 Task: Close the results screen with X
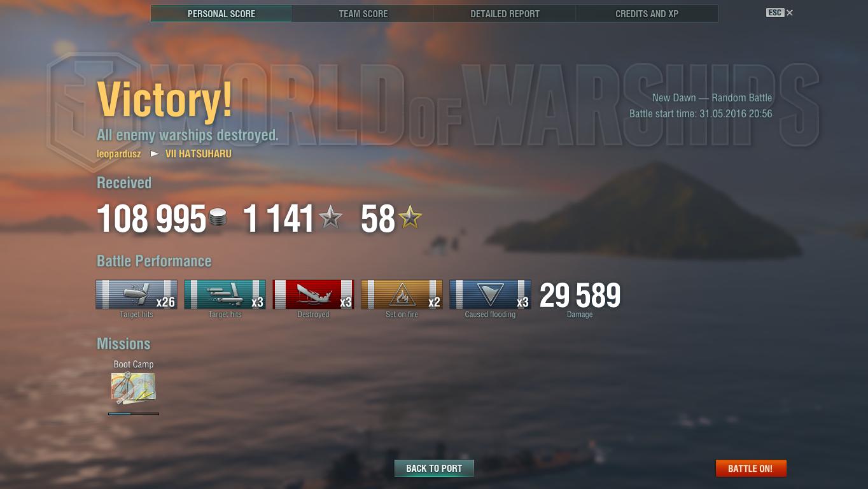[790, 13]
